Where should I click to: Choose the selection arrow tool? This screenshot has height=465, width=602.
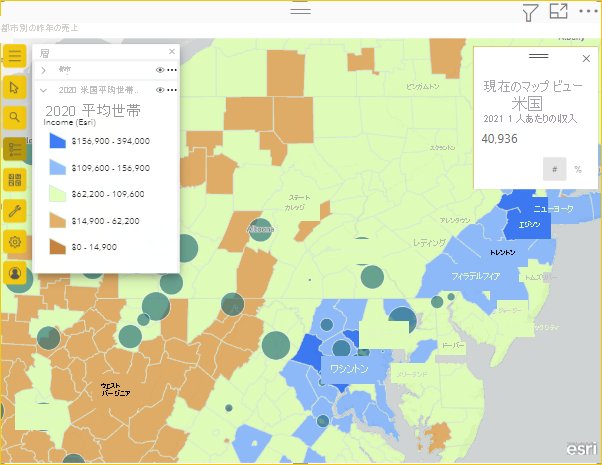tap(15, 87)
